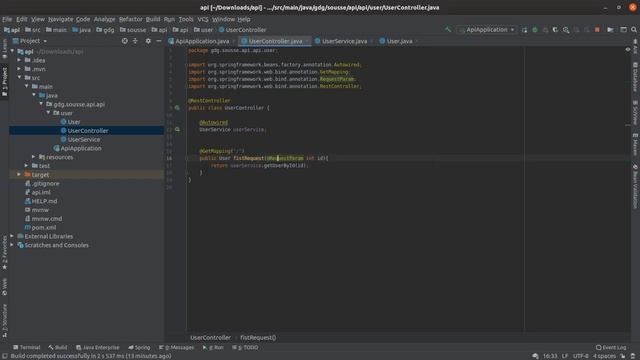Click the gutter bean icon beside UserController class
640x360 pixels.
[177, 108]
